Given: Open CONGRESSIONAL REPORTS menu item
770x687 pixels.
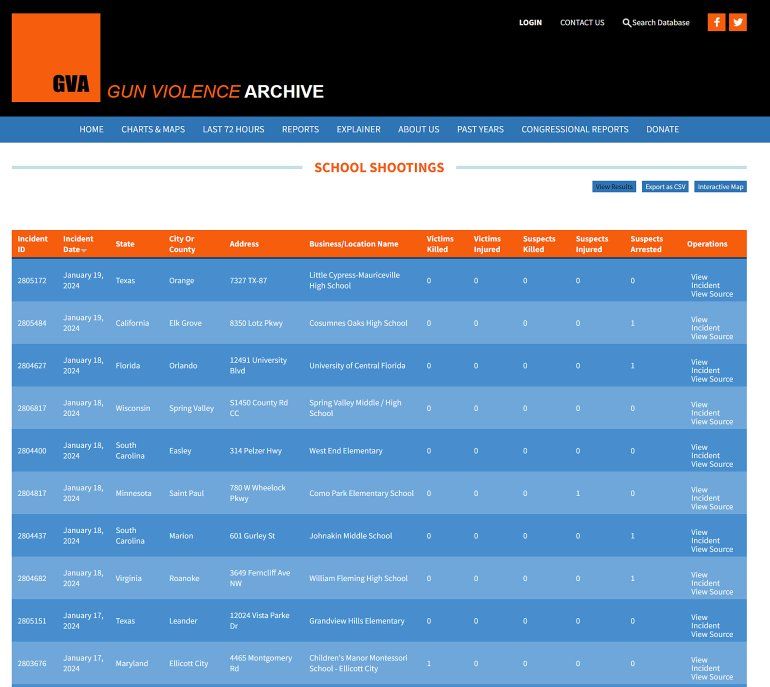Looking at the screenshot, I should [575, 129].
